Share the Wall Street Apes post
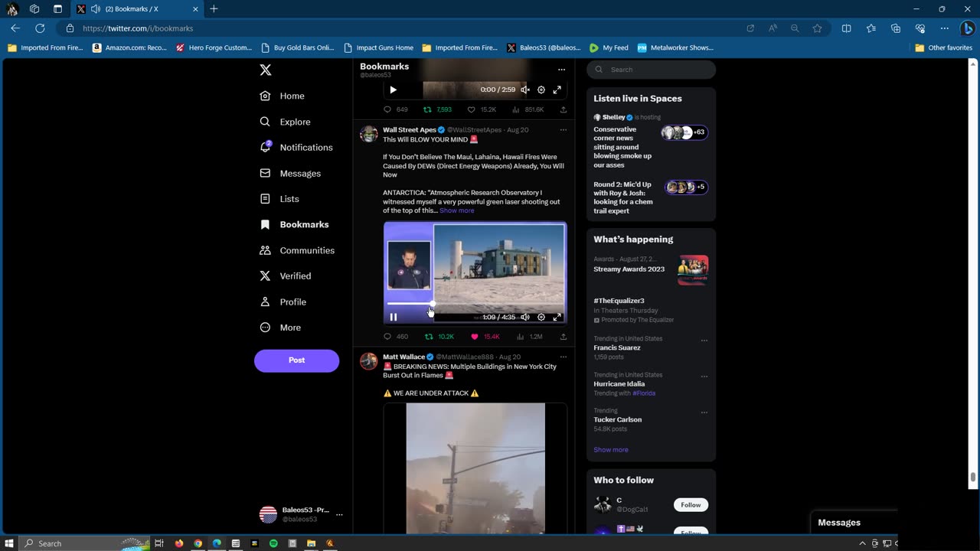980x551 pixels. pyautogui.click(x=563, y=337)
